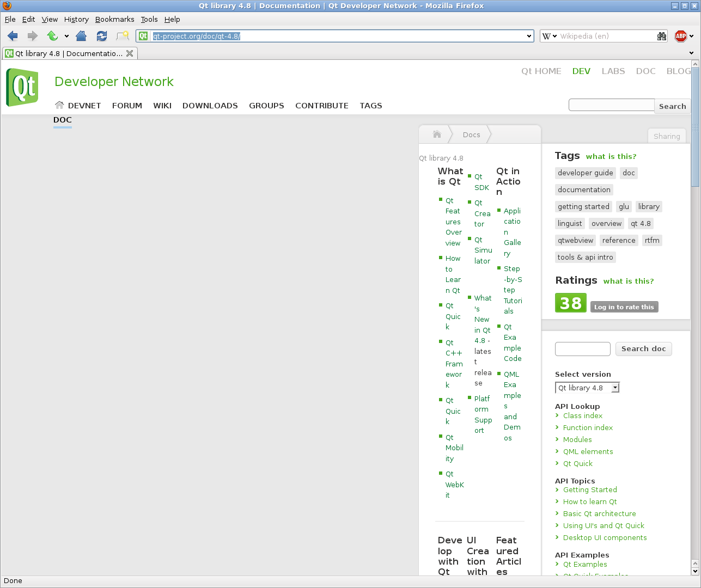The image size is (701, 588).
Task: Open the History menu
Action: pyautogui.click(x=76, y=19)
